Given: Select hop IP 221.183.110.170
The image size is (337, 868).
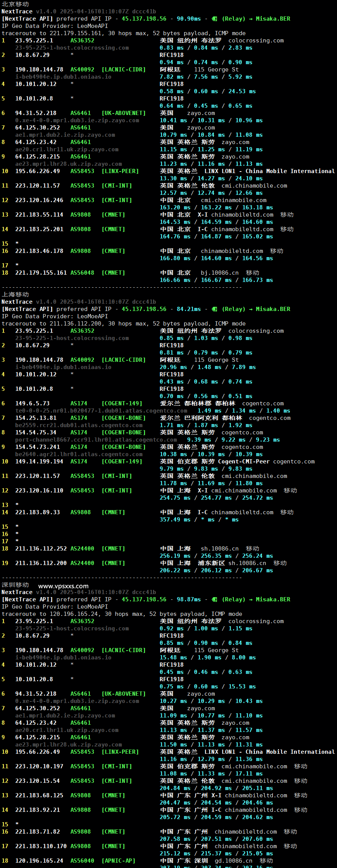Looking at the screenshot, I should point(41,846).
